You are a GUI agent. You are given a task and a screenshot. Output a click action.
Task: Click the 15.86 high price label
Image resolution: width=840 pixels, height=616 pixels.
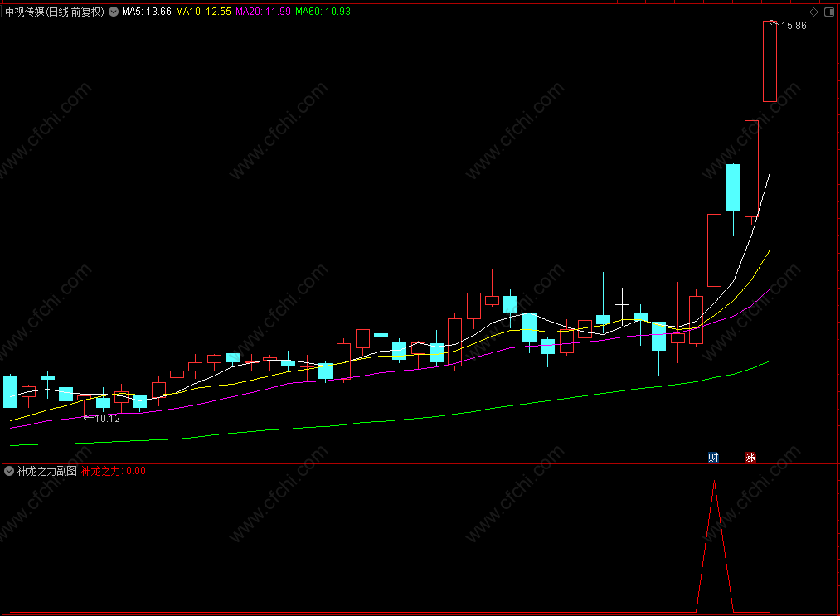[x=794, y=26]
